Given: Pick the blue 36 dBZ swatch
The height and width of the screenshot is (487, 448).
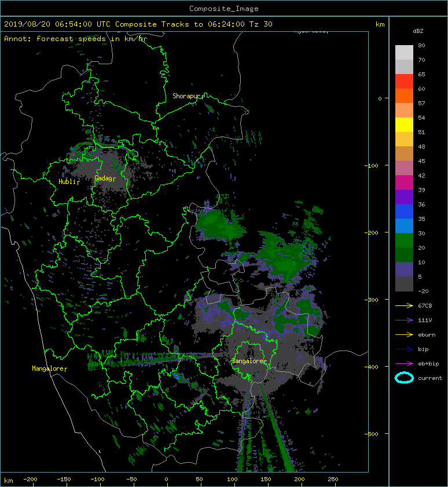Looking at the screenshot, I should 404,212.
